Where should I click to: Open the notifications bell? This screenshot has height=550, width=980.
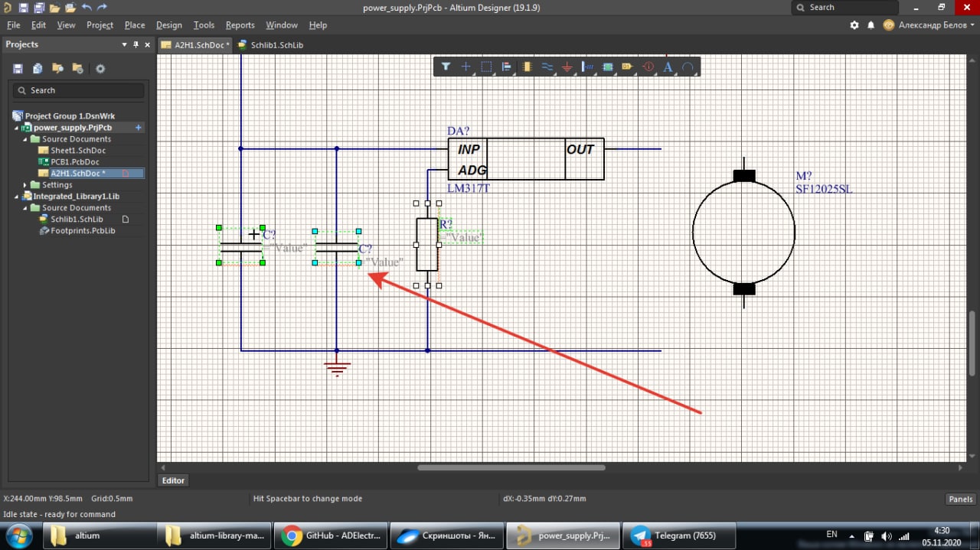pos(871,25)
